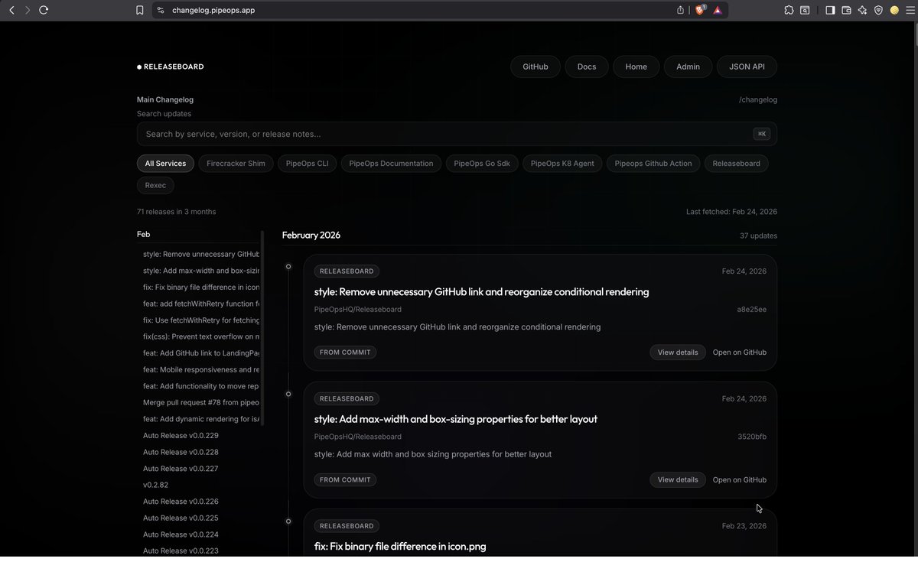
Task: Click the RELEASEBOARD logo
Action: [171, 67]
